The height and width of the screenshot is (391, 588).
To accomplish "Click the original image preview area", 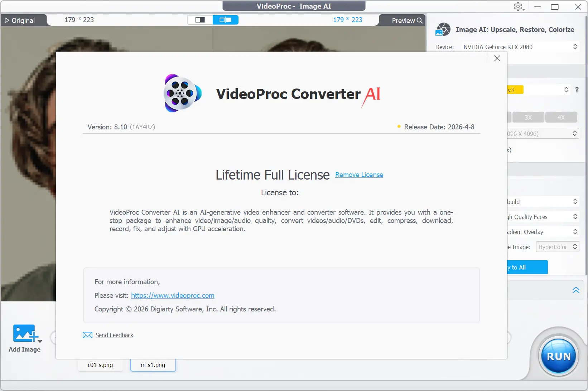I will [28, 163].
